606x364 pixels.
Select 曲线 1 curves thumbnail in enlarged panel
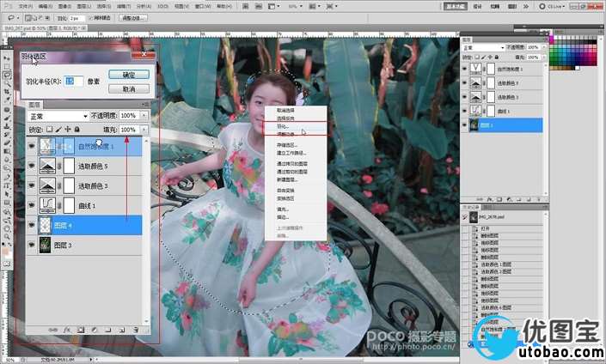point(47,205)
